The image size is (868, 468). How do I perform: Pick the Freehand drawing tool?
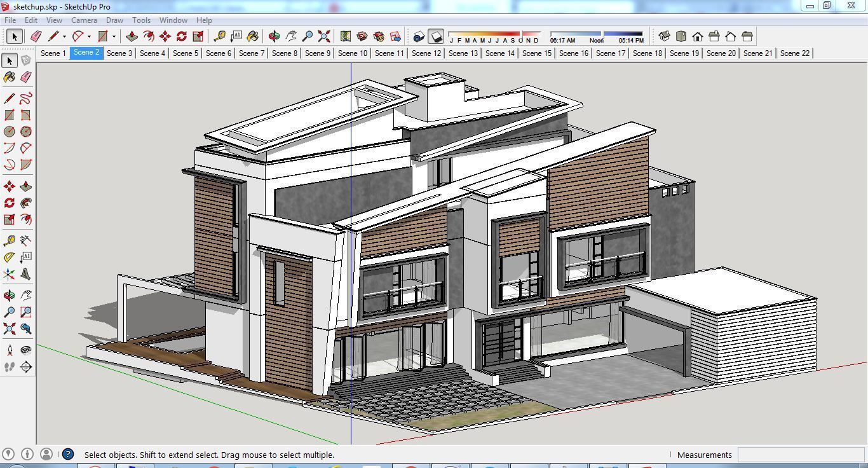click(25, 99)
